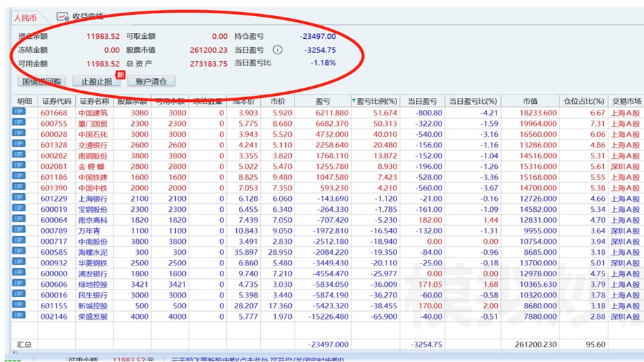
Task: Open detail icon for 601390 中国中铁
Action: click(x=19, y=186)
